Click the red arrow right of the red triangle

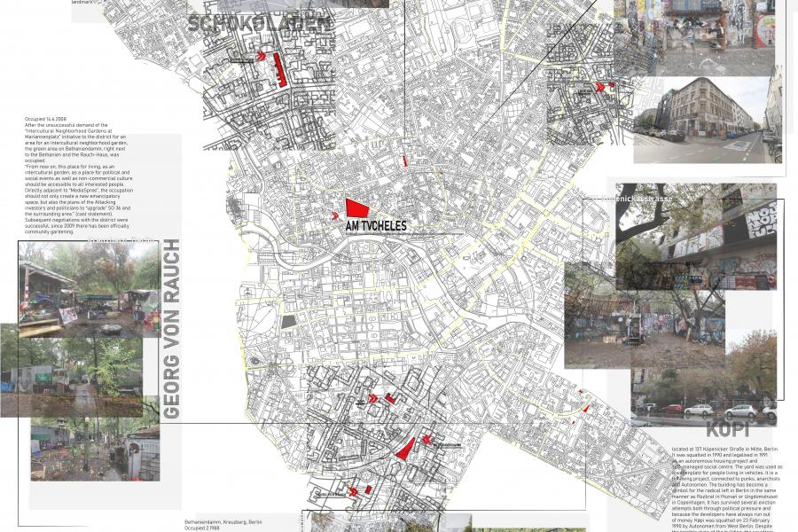click(426, 440)
